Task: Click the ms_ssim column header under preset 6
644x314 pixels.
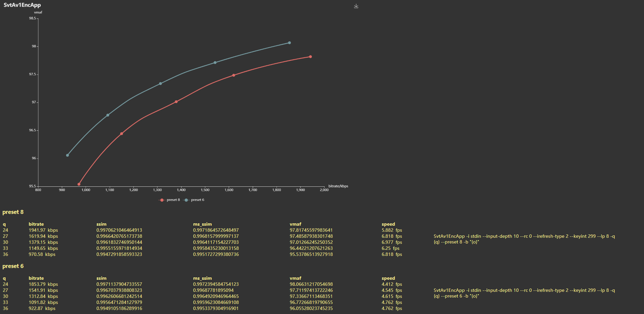Action: 202,278
